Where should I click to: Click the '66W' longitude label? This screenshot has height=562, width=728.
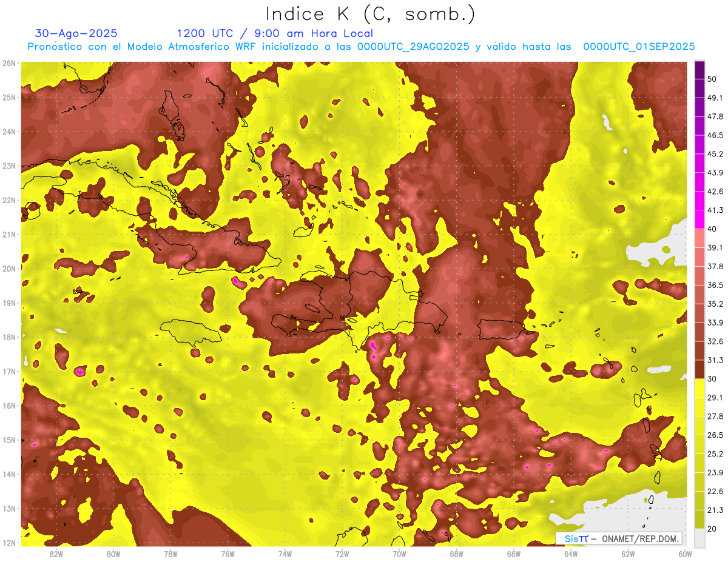tap(514, 554)
